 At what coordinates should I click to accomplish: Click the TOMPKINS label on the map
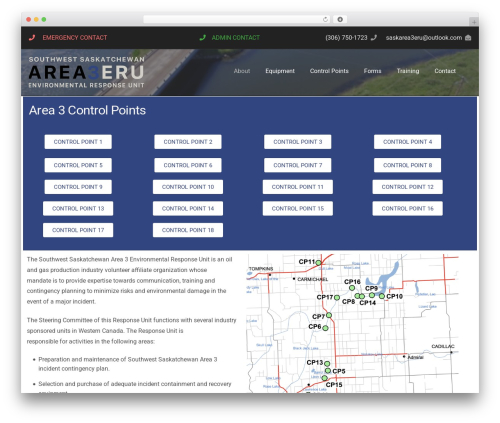pos(261,269)
